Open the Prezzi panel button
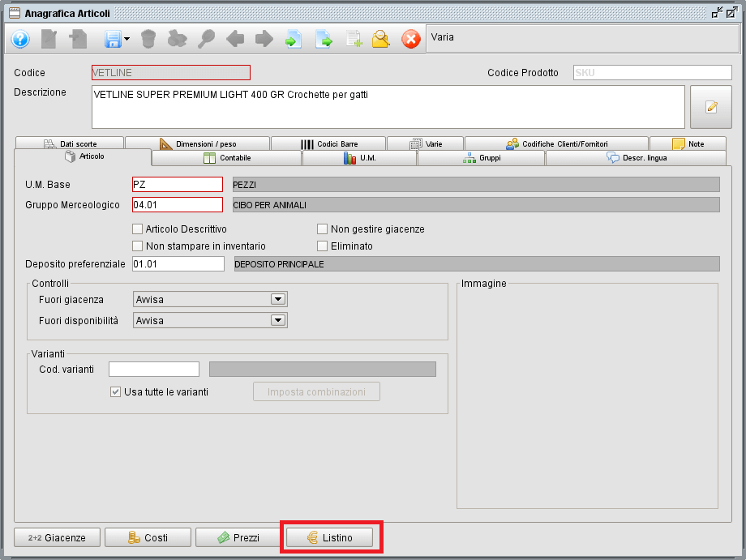This screenshot has width=746, height=560. 238,536
